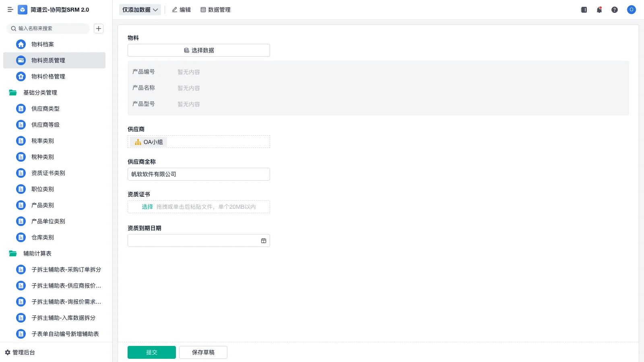This screenshot has height=362, width=644.
Task: Collapse the sidebar with the hamburger icon
Action: coord(10,10)
